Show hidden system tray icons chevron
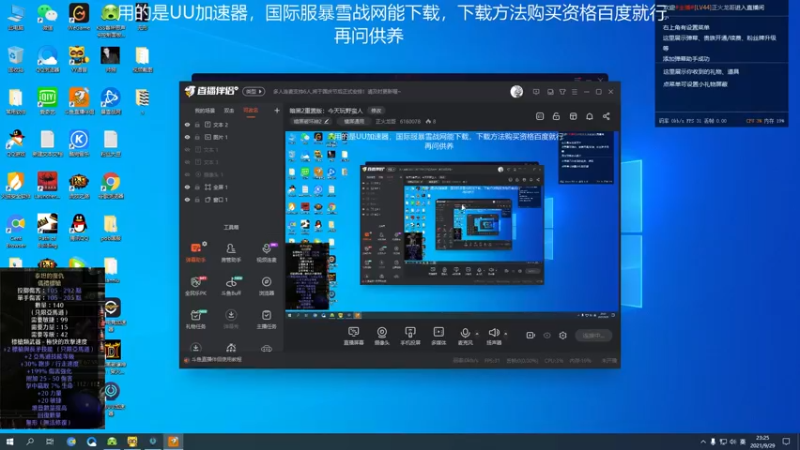Viewport: 800px width, 450px height. pos(703,441)
